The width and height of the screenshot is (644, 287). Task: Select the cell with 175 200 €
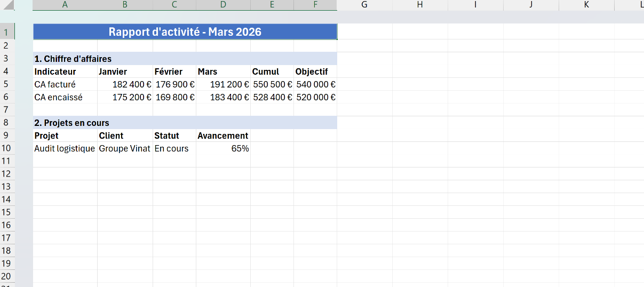click(125, 97)
